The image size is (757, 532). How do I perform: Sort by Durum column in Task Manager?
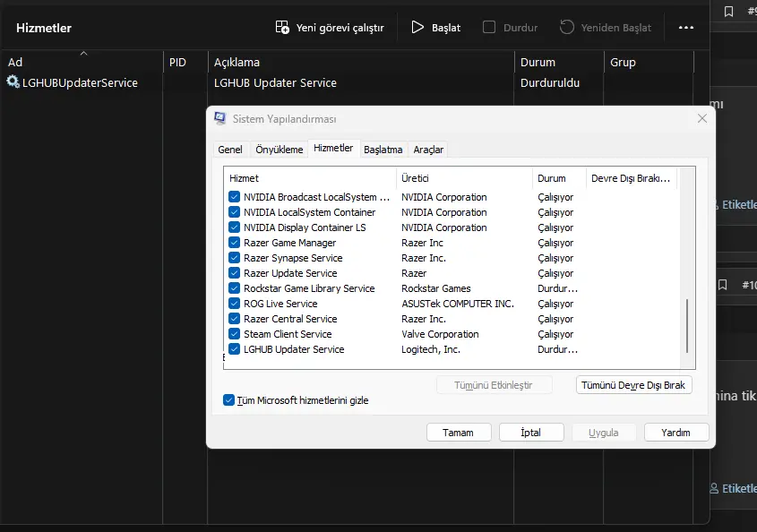[559, 62]
